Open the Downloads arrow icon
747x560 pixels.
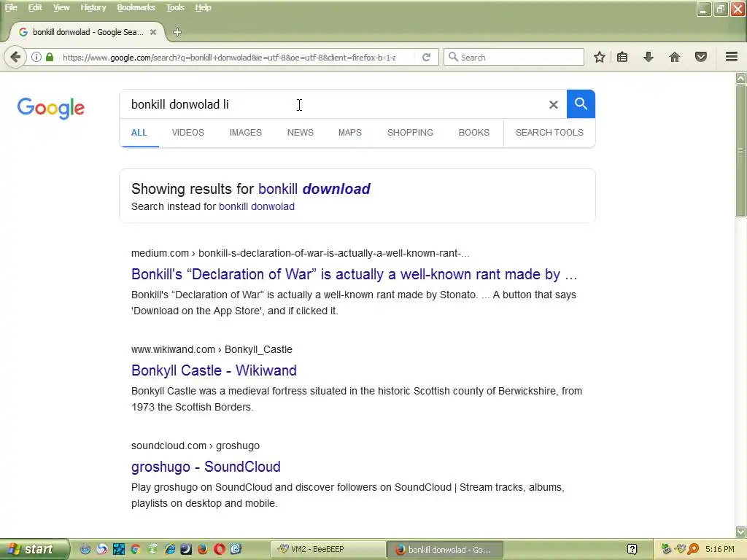click(649, 57)
